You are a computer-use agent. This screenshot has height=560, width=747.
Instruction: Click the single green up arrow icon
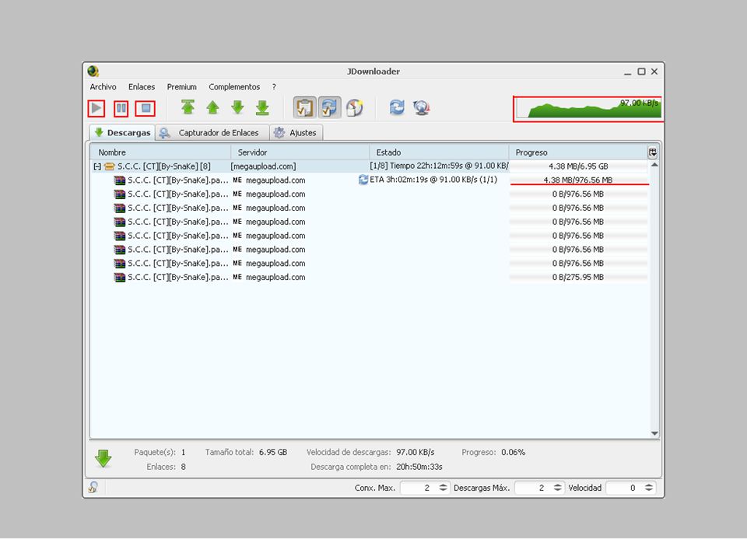(212, 107)
